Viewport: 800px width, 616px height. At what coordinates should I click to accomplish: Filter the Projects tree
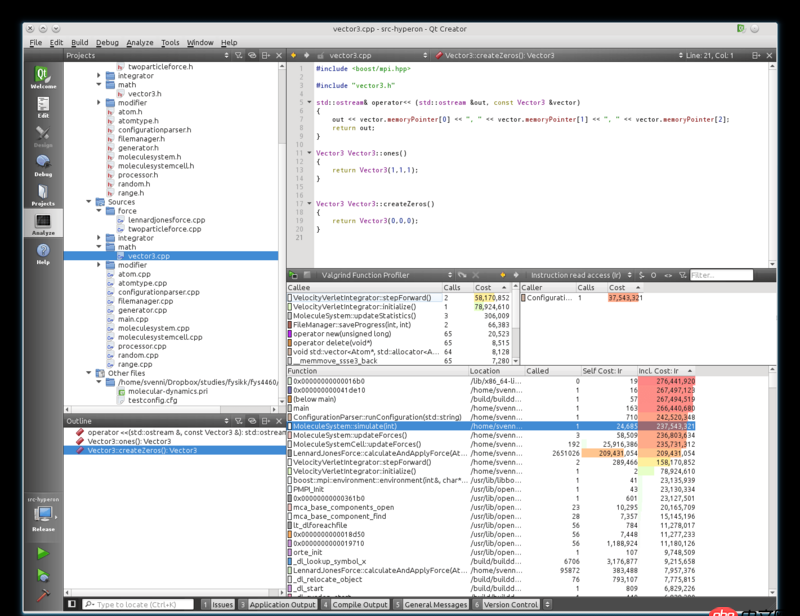[238, 55]
